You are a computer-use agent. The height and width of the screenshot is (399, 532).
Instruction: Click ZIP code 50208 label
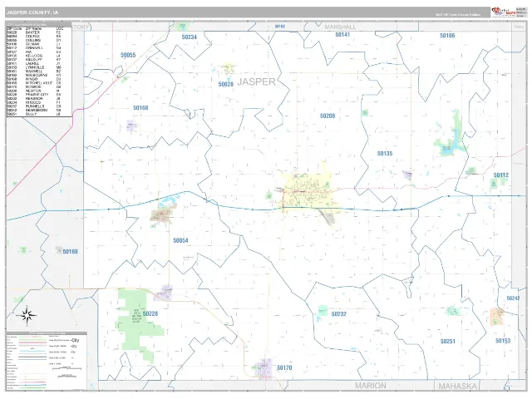pyautogui.click(x=328, y=116)
